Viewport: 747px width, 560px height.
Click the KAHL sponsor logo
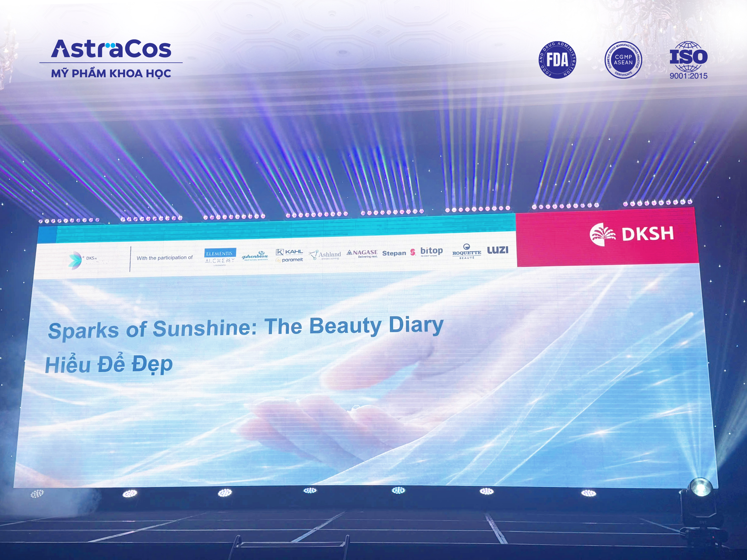point(289,252)
